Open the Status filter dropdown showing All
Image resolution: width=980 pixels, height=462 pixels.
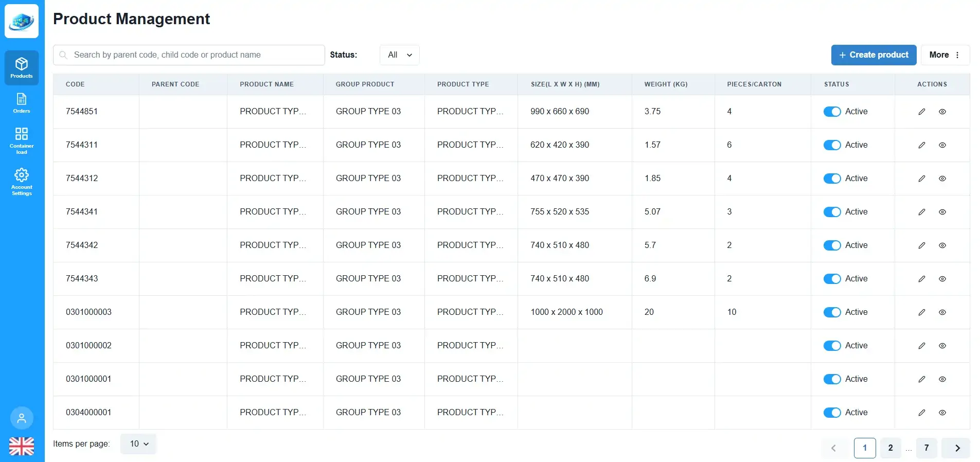(x=400, y=55)
